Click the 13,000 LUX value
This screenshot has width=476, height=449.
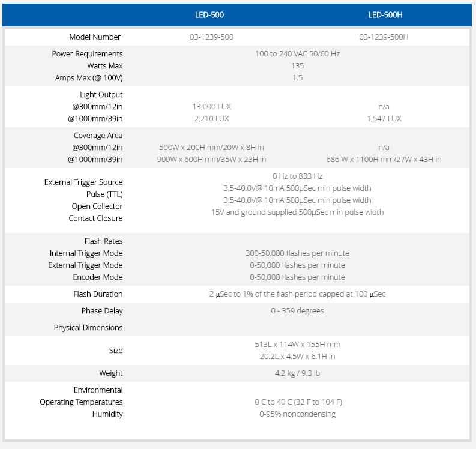(x=212, y=107)
